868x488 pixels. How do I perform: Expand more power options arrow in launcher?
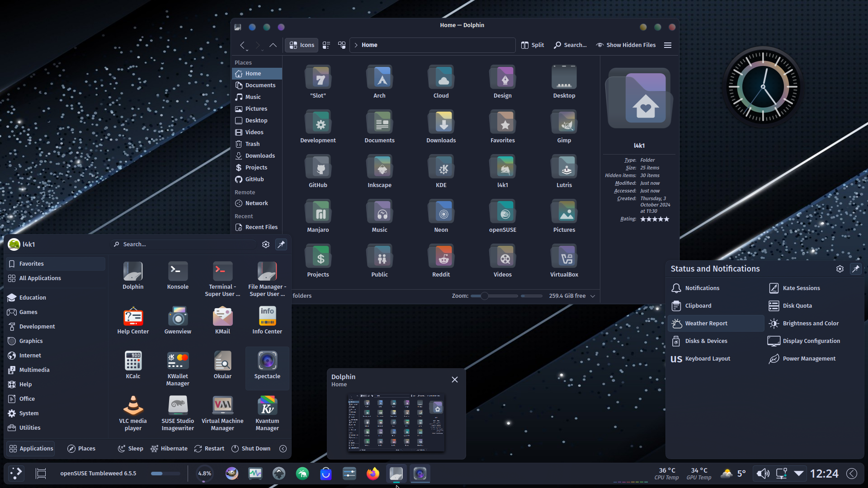tap(283, 449)
